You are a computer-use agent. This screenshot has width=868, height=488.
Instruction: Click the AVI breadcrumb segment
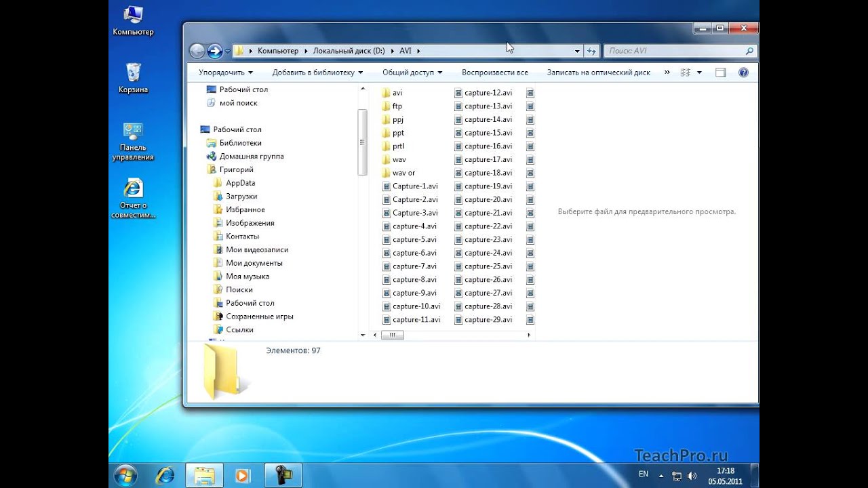406,51
